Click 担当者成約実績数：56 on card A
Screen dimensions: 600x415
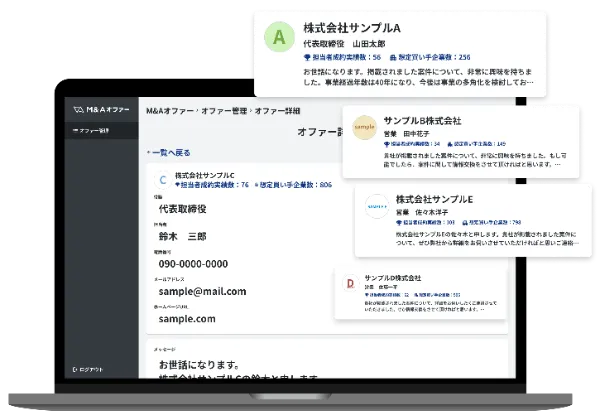coord(342,57)
